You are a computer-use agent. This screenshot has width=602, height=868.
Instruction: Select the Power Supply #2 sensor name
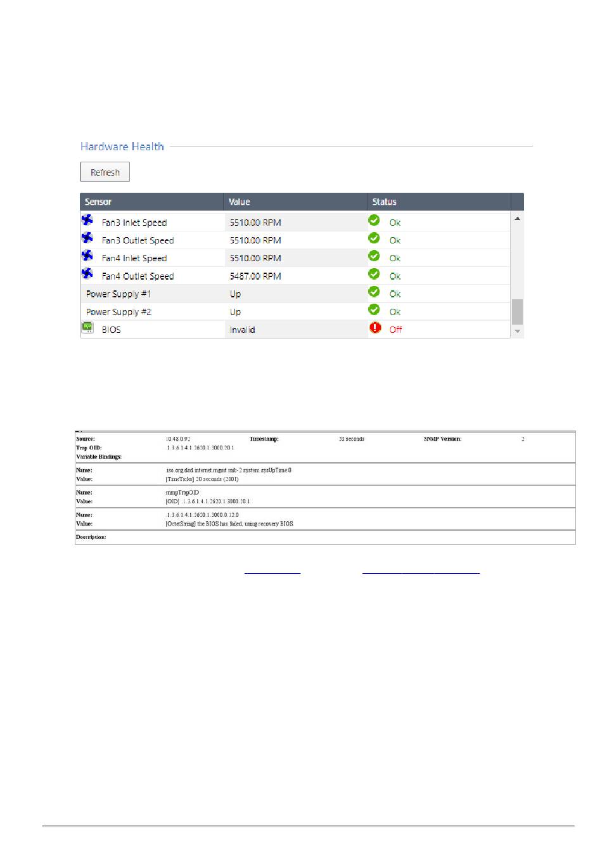[x=118, y=312]
